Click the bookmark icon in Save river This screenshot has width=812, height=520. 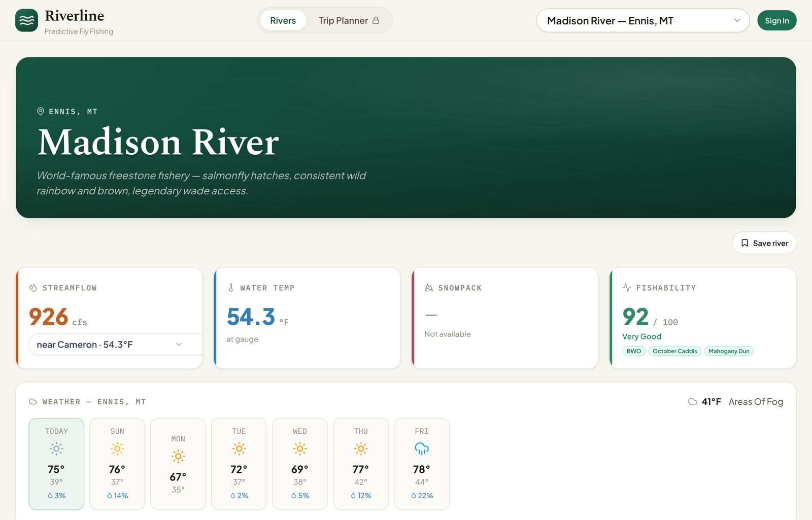(745, 243)
